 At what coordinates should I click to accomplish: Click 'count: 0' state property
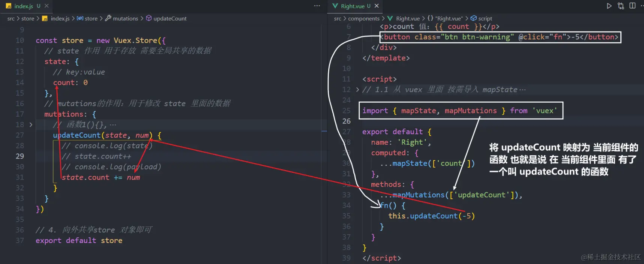[x=71, y=82]
